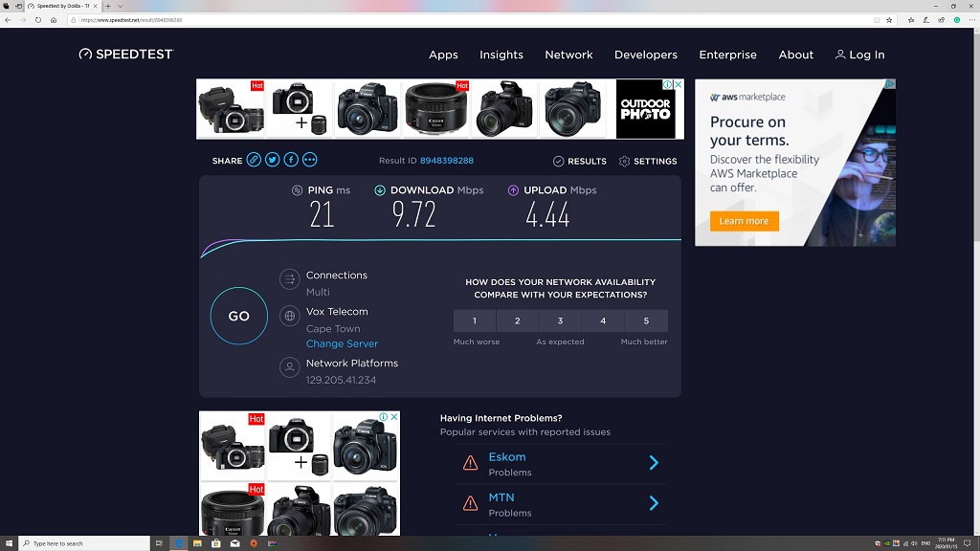980x551 pixels.
Task: Open the notification center icon
Action: click(968, 543)
